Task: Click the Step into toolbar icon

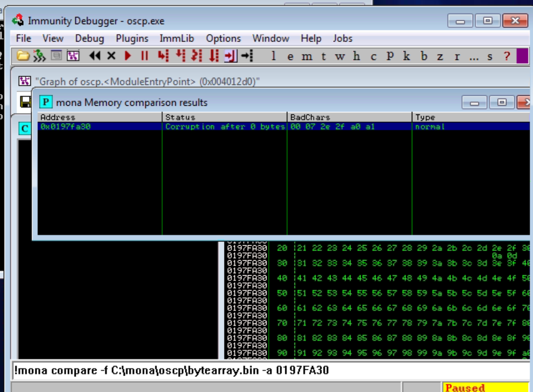Action: (x=163, y=56)
